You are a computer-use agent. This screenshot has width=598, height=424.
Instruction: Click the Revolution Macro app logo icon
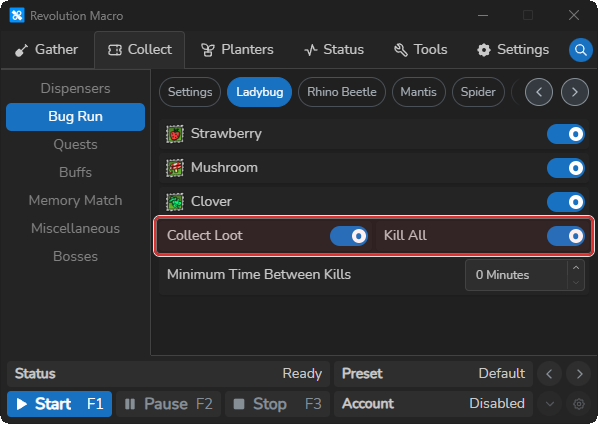[x=17, y=16]
